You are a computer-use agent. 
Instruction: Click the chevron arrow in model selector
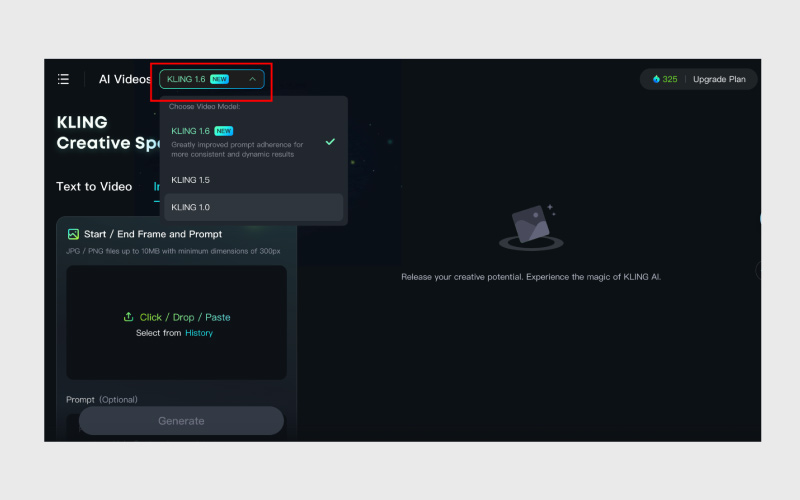tap(253, 79)
